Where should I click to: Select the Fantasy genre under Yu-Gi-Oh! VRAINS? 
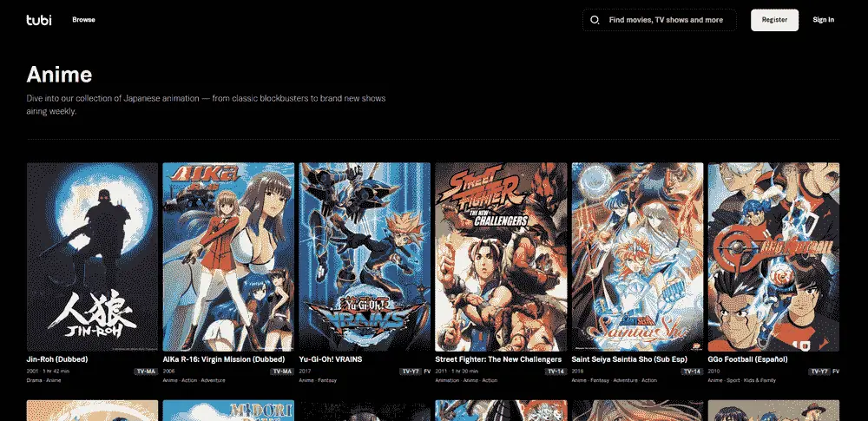[327, 380]
